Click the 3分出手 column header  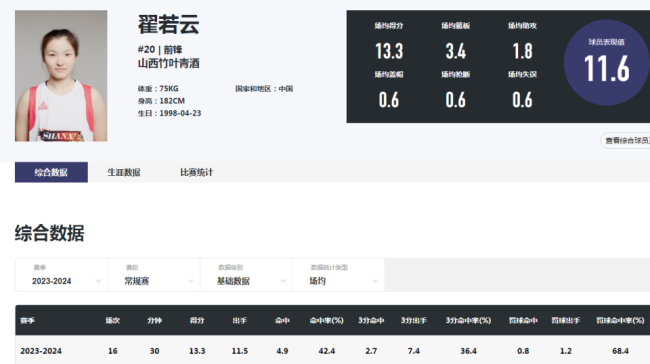click(414, 320)
